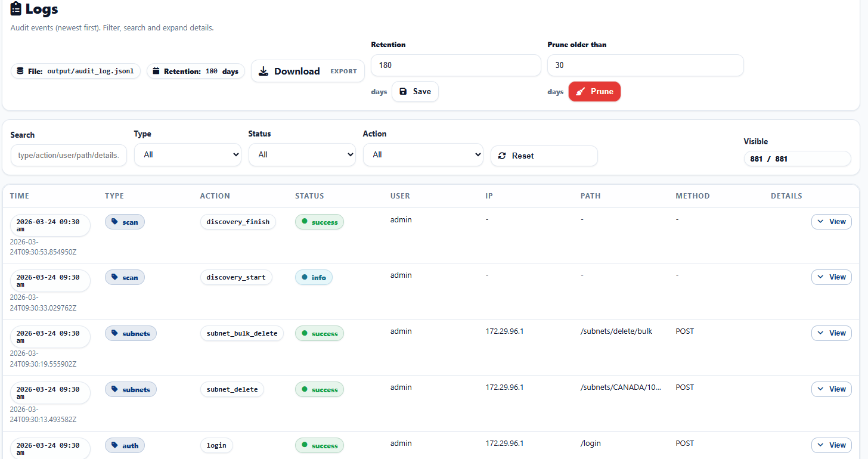
Task: Select the Prune older than input field
Action: 646,65
